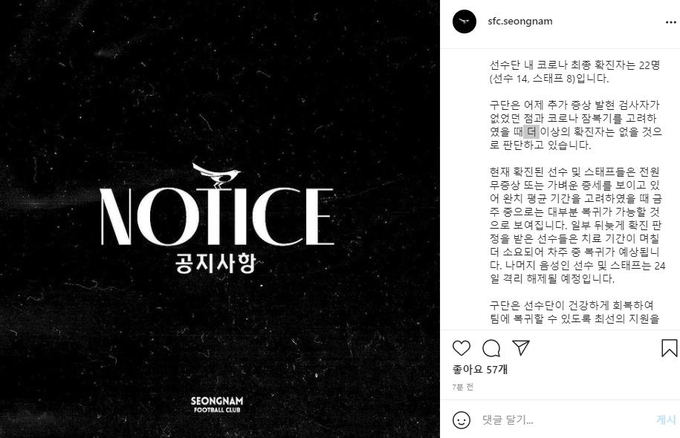Click the NOTICE post image

click(220, 219)
